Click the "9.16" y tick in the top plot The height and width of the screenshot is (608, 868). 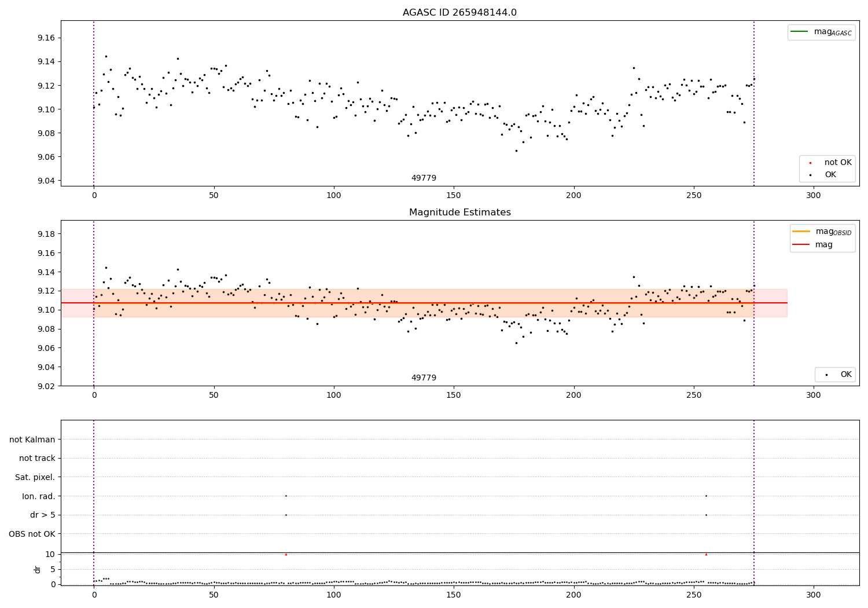pos(45,38)
